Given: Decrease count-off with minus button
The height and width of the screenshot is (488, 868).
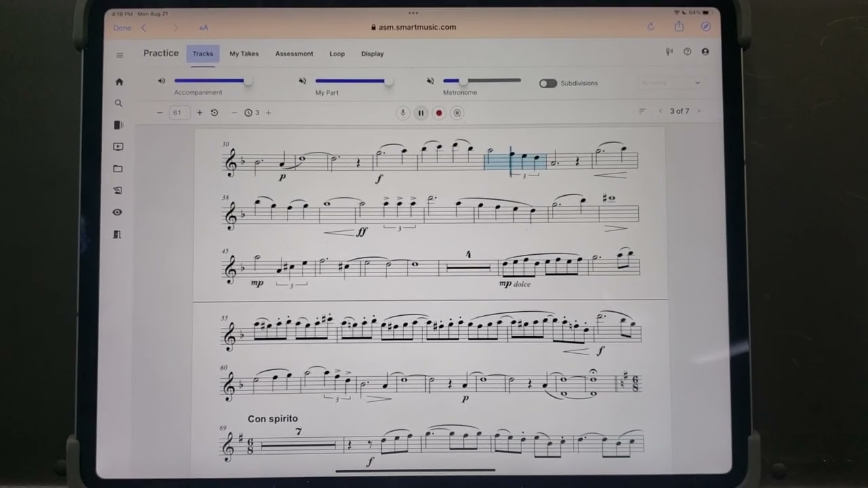Looking at the screenshot, I should 235,113.
